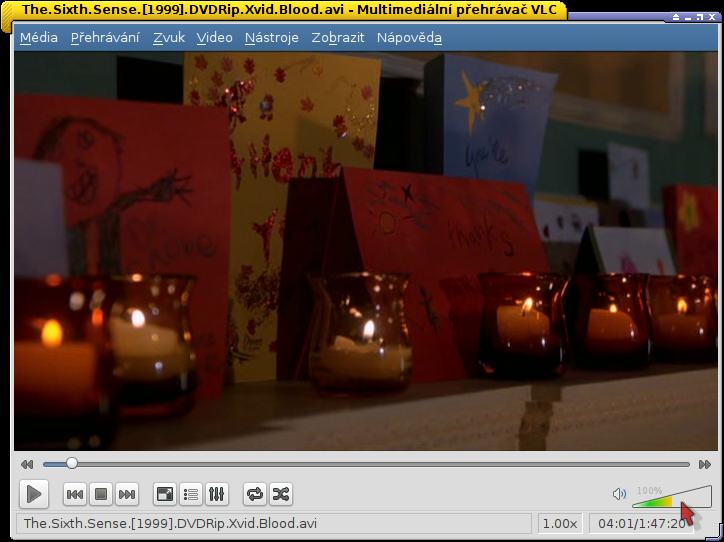The image size is (724, 542).
Task: Start playback with the Play button
Action: coord(34,494)
